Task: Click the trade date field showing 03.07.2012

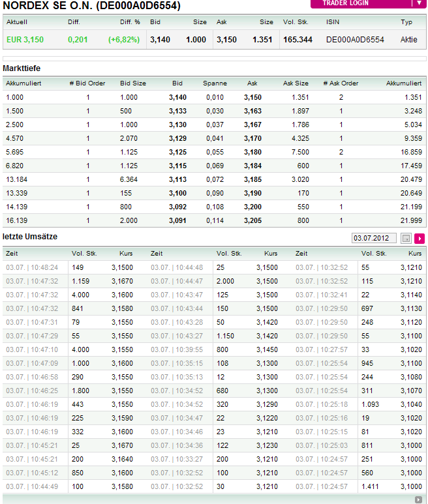Action: (x=373, y=239)
